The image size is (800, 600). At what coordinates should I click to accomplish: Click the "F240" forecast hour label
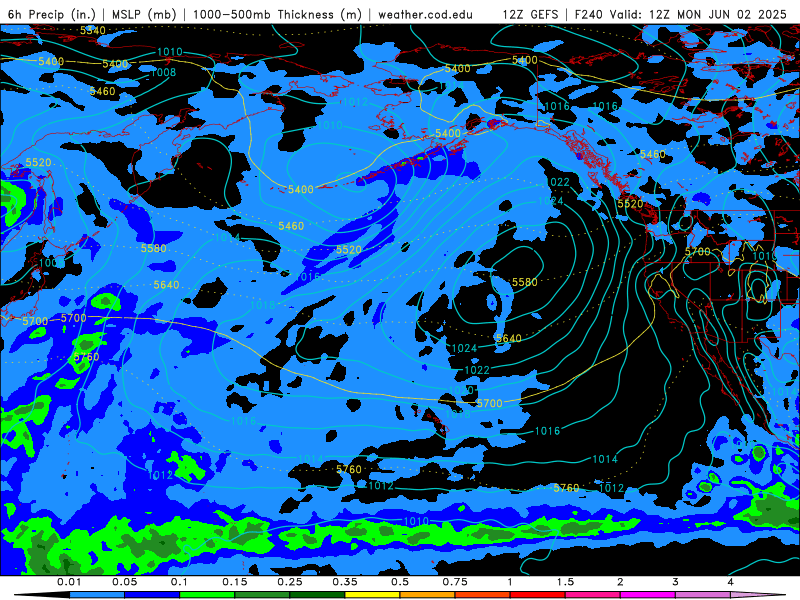point(590,14)
